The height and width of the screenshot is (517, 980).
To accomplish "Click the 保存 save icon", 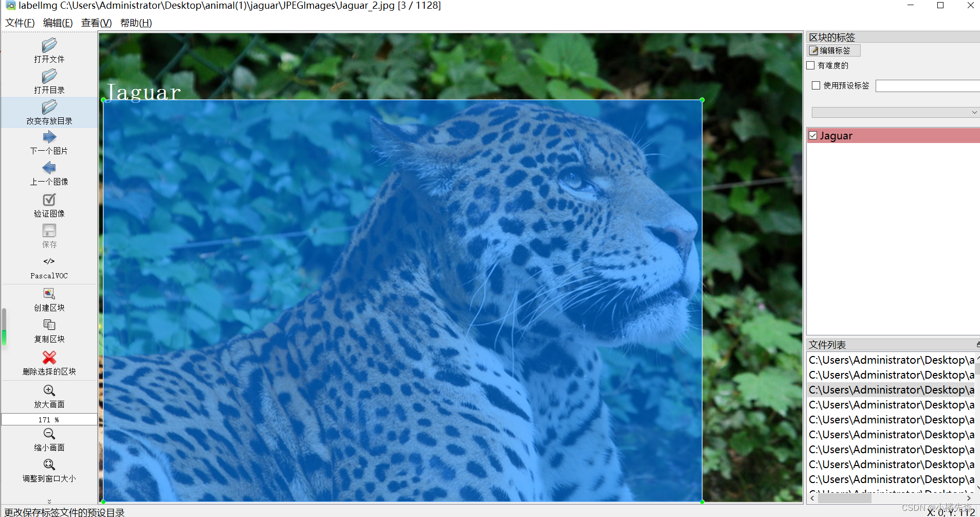I will (49, 230).
